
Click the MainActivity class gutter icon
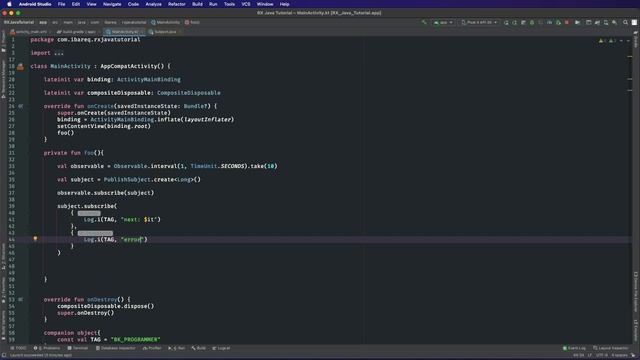coord(20,67)
